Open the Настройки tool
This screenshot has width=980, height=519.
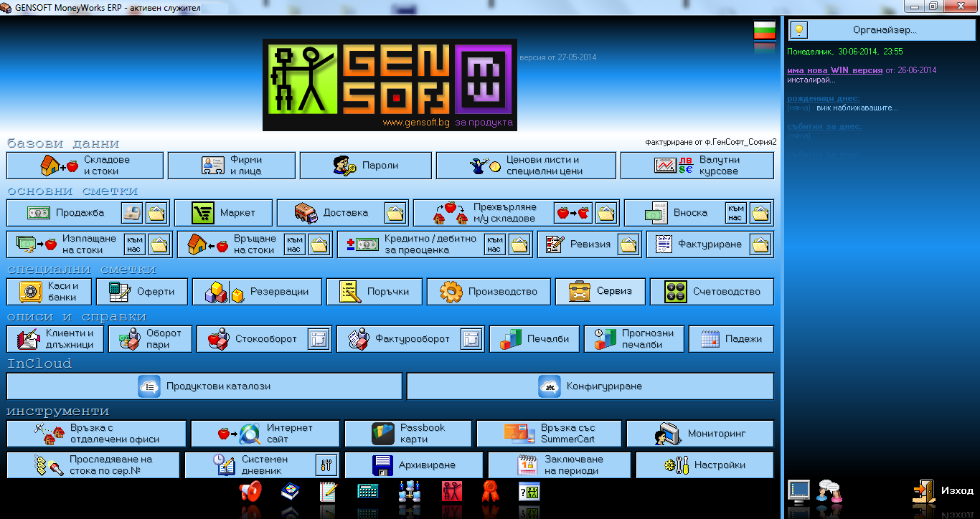point(705,465)
